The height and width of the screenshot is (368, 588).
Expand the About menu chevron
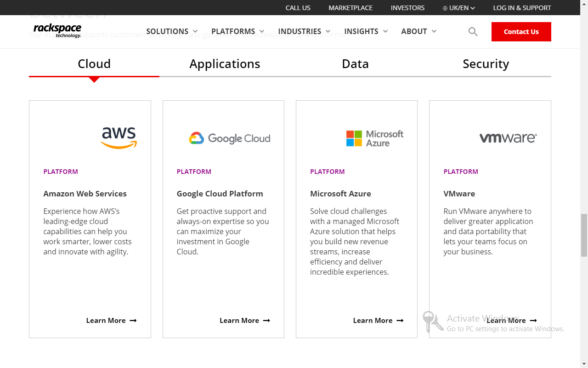tap(434, 31)
